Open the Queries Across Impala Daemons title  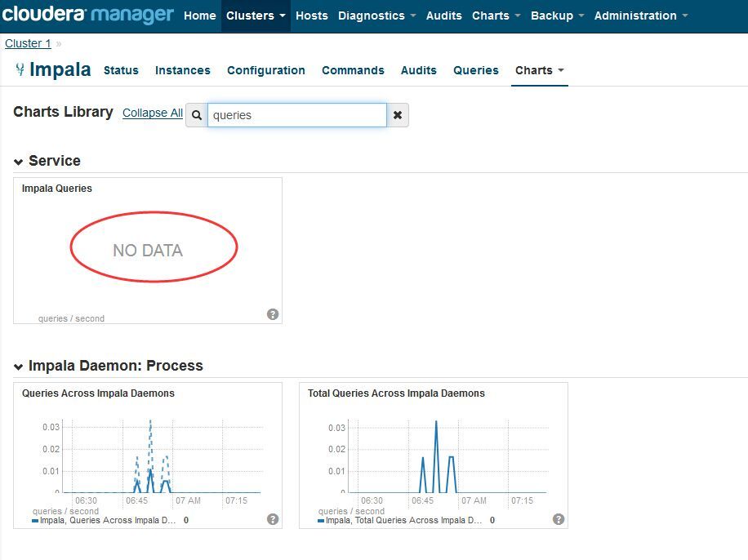[98, 393]
